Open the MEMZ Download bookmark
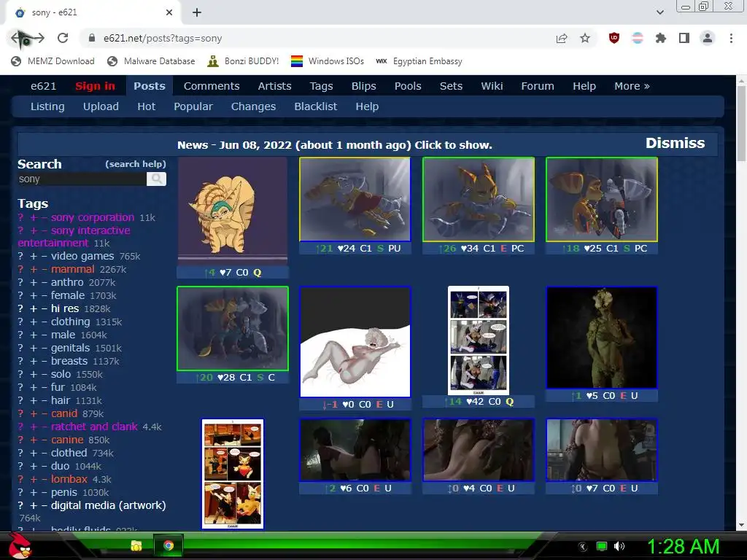This screenshot has height=560, width=747. tap(53, 61)
